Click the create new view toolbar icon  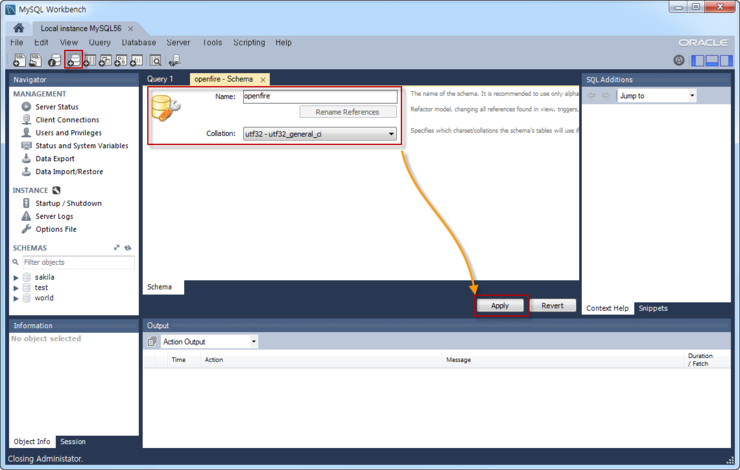click(x=105, y=60)
